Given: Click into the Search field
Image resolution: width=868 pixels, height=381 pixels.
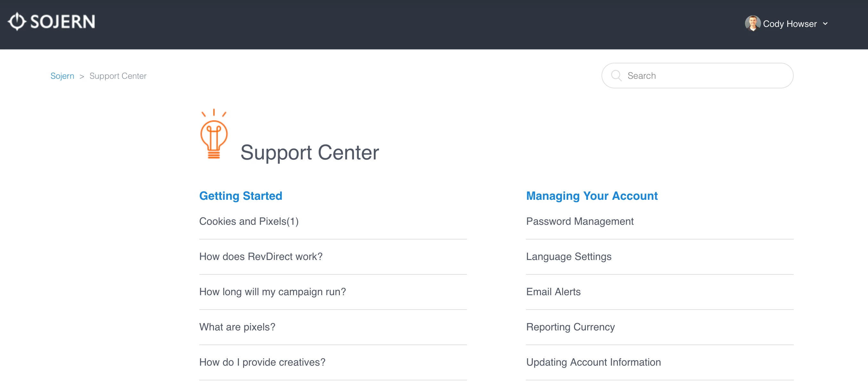Looking at the screenshot, I should click(704, 76).
